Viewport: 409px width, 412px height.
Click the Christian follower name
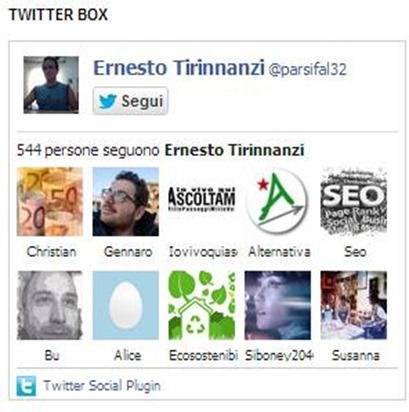[51, 251]
